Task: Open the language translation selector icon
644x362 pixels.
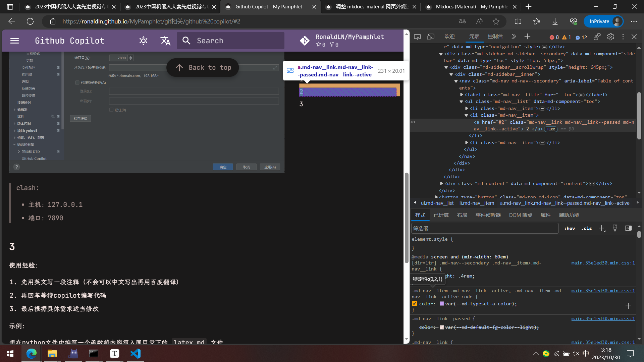Action: 165,41
